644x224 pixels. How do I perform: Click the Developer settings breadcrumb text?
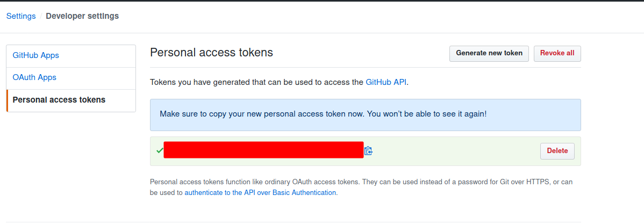click(x=82, y=16)
